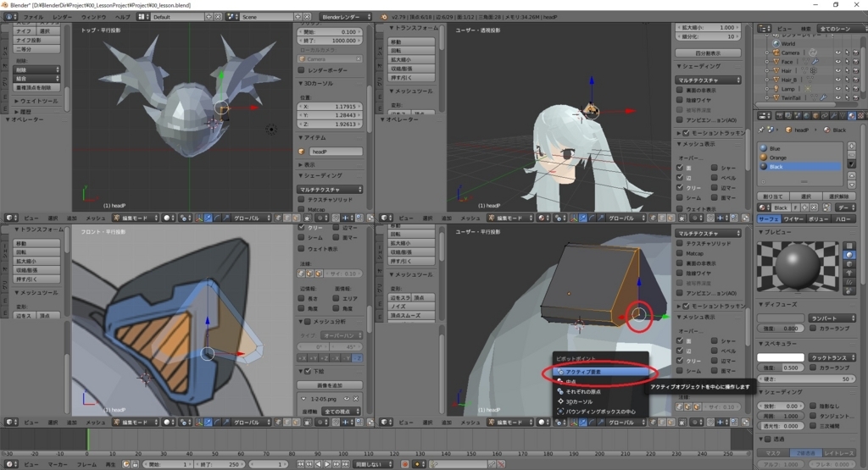Open the Mesh data triangle tab
This screenshot has width=868, height=470.
(x=843, y=115)
